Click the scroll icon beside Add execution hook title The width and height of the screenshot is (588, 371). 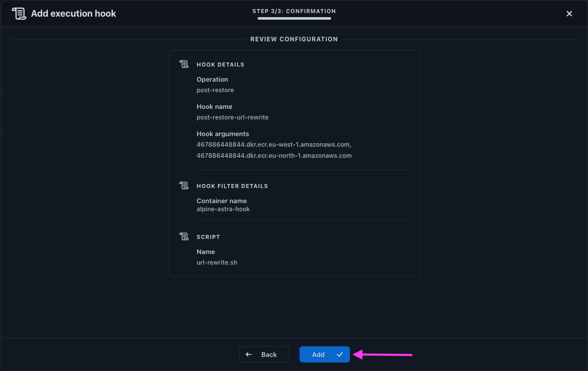[19, 13]
